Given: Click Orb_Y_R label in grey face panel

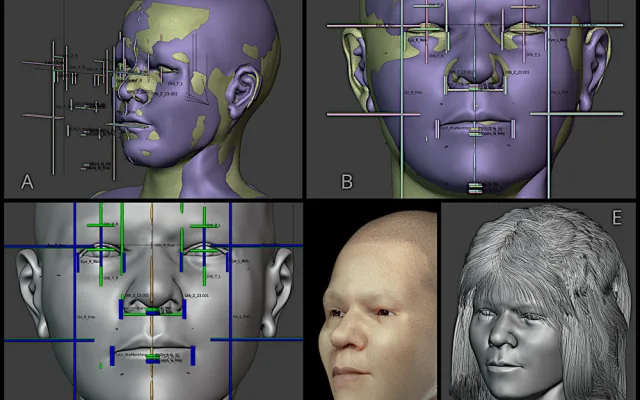Looking at the screenshot, I should point(111,278).
